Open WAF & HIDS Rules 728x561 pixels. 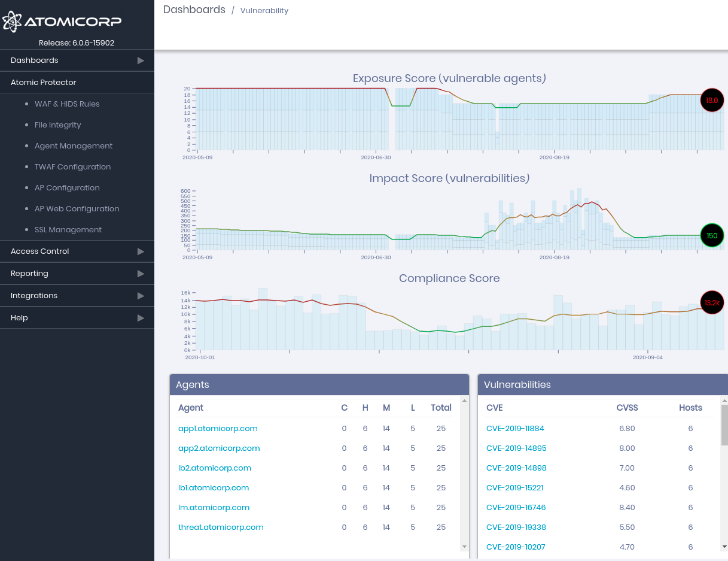(x=67, y=104)
